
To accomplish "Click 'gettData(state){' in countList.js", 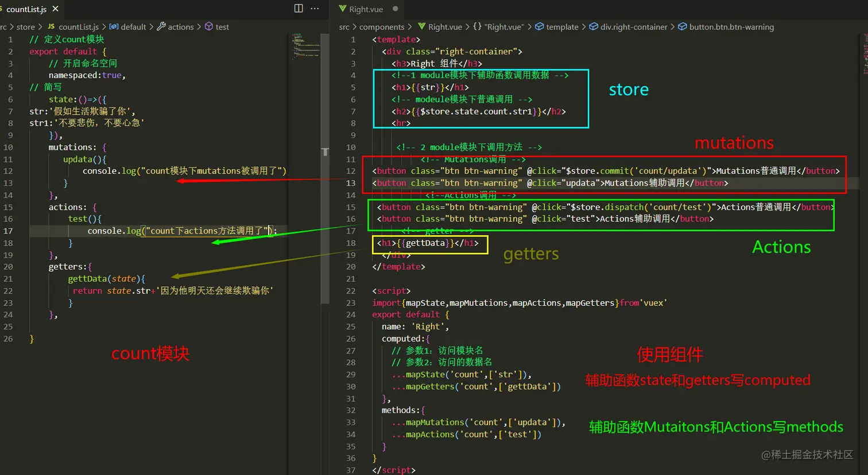I will click(106, 279).
